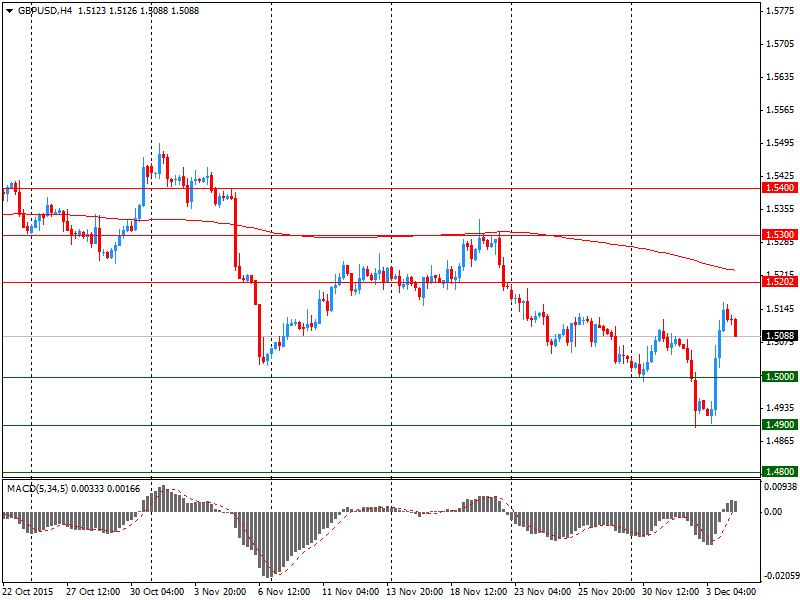The width and height of the screenshot is (800, 600).
Task: Click the MACD scale value 0.00
Action: point(774,511)
